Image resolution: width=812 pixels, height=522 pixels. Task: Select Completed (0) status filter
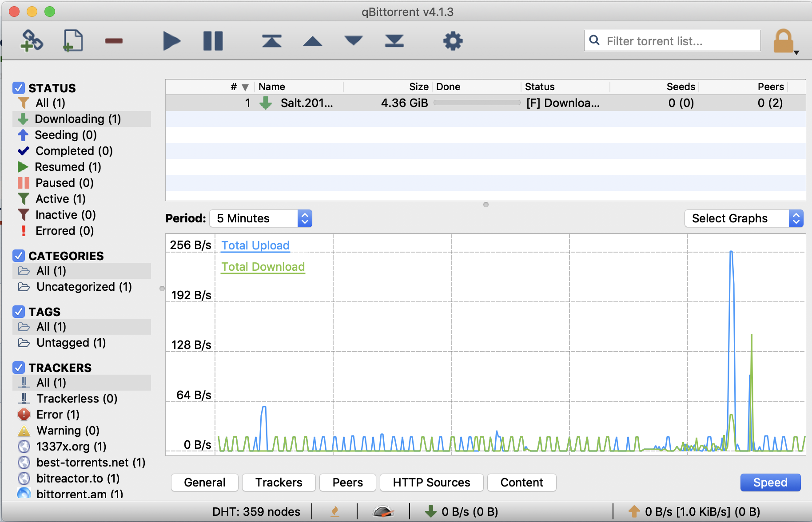coord(82,151)
